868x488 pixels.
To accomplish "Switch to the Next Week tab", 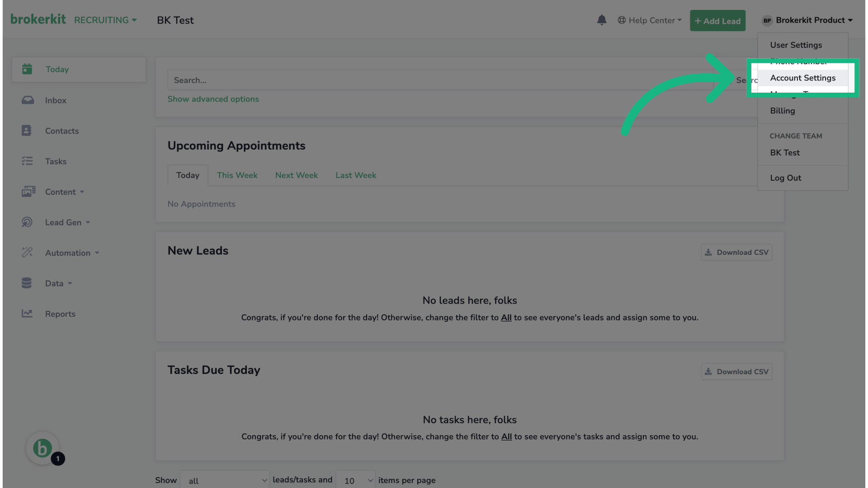I will click(297, 175).
